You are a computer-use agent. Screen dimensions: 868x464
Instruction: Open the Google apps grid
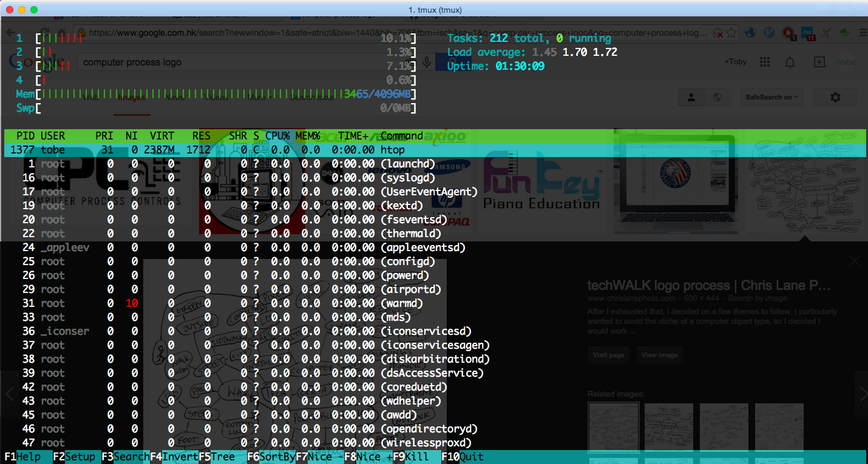(x=765, y=62)
